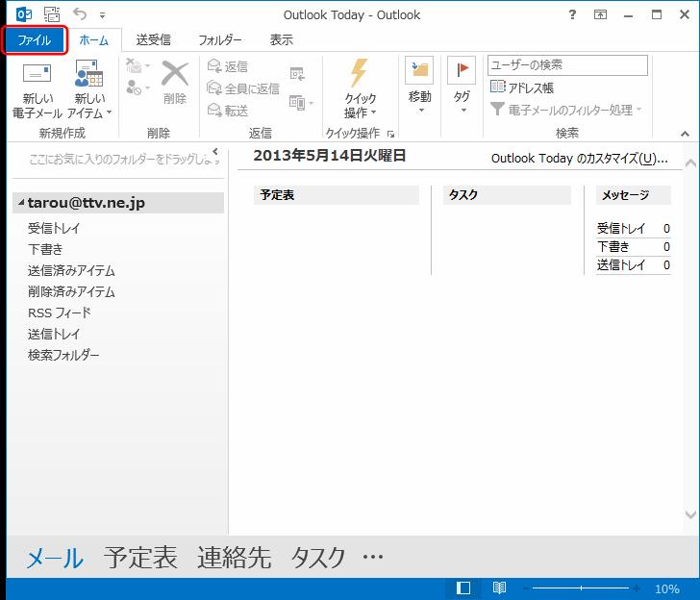Image resolution: width=700 pixels, height=600 pixels.
Task: Select the RSS フィード folder
Action: [59, 312]
